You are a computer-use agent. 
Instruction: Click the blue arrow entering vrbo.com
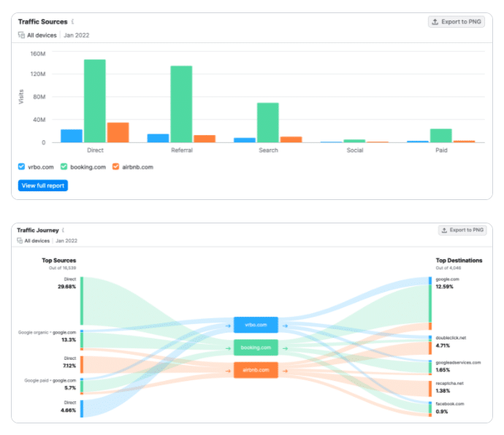(228, 326)
